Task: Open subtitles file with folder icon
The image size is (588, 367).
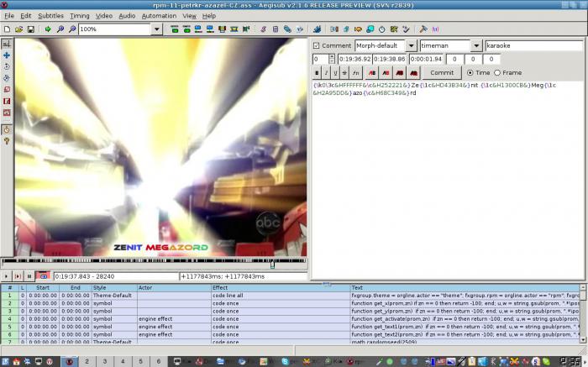Action: point(18,29)
